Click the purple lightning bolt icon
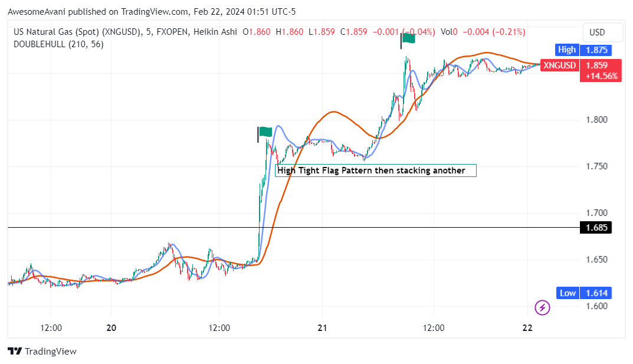The height and width of the screenshot is (364, 633). (x=542, y=307)
